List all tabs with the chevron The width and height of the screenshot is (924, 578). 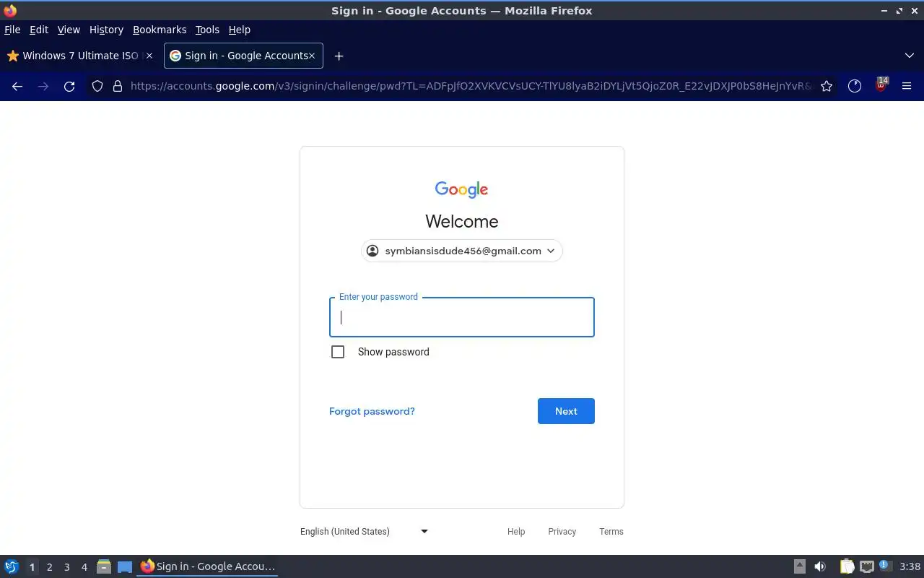point(909,56)
